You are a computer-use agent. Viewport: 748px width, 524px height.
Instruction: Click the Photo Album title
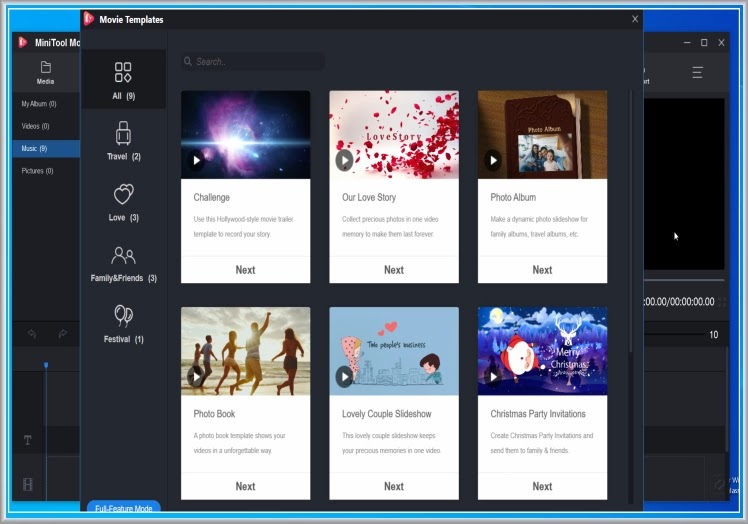pyautogui.click(x=513, y=198)
